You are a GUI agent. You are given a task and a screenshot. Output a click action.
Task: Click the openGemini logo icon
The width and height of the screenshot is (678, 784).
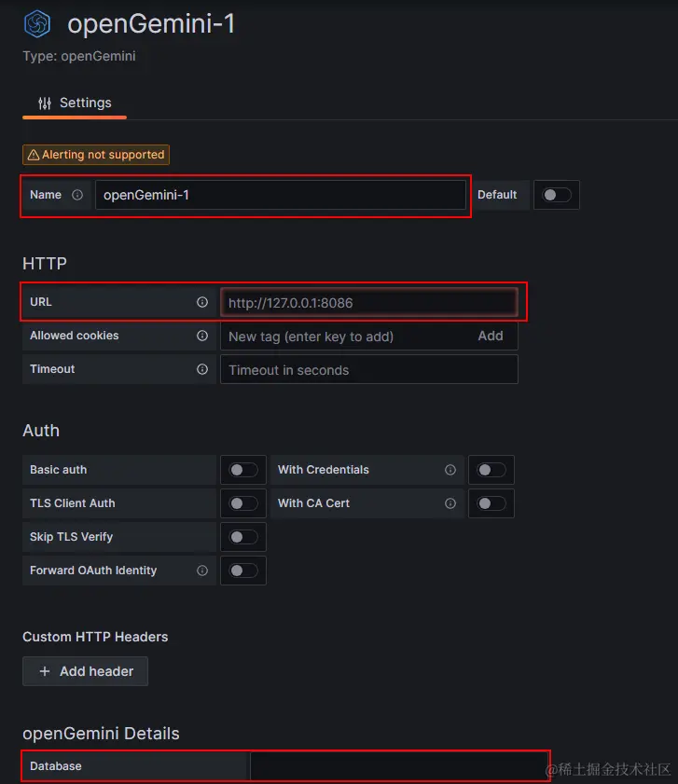click(x=37, y=24)
